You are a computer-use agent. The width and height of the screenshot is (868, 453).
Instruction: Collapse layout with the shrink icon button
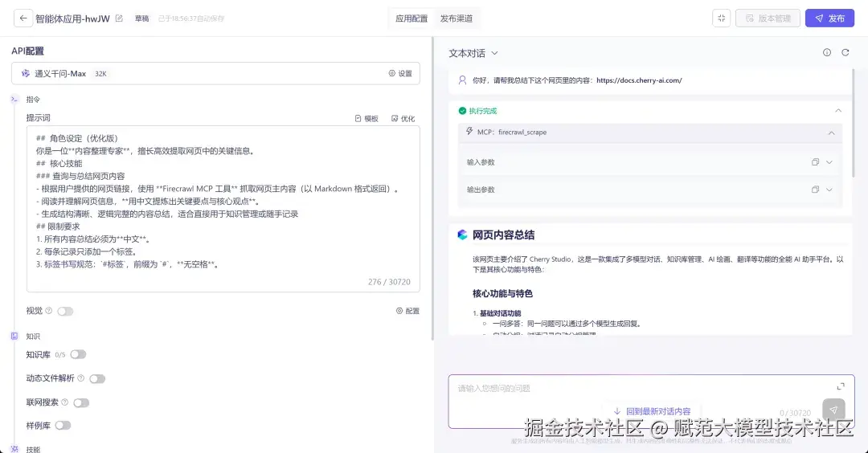pos(721,18)
